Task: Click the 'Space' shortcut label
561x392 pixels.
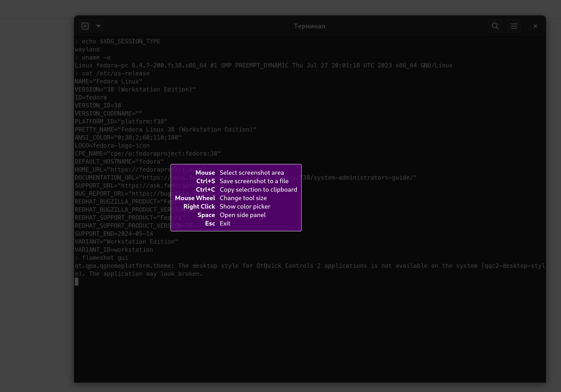Action: click(x=206, y=215)
